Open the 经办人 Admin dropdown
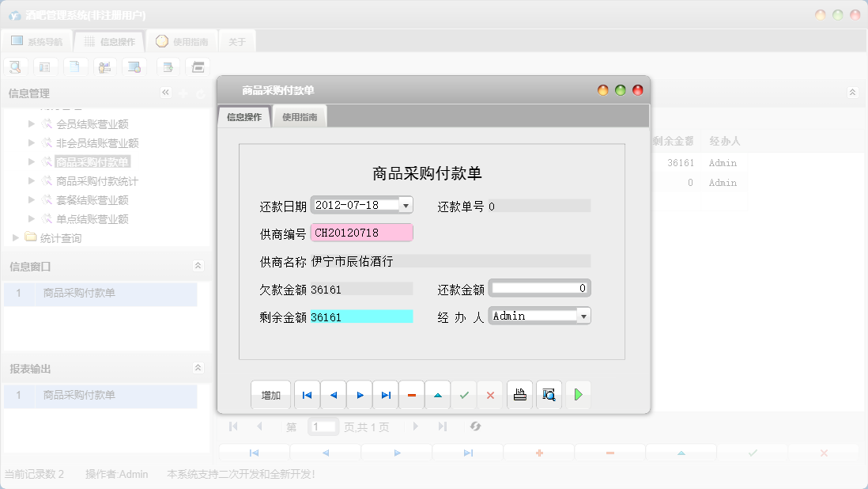Viewport: 868px width, 489px height. click(x=583, y=316)
